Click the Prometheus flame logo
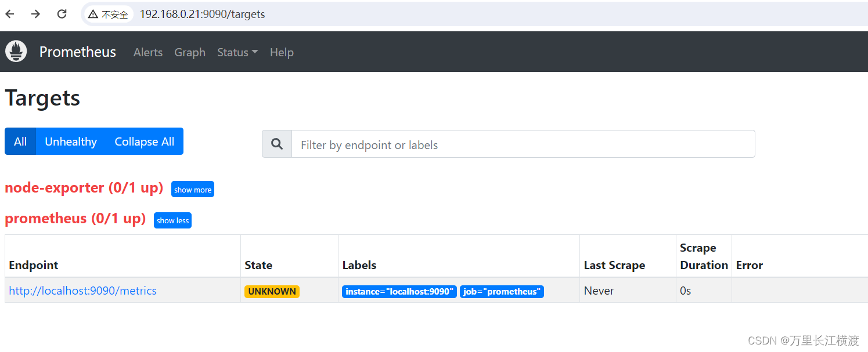The width and height of the screenshot is (868, 352). (16, 52)
